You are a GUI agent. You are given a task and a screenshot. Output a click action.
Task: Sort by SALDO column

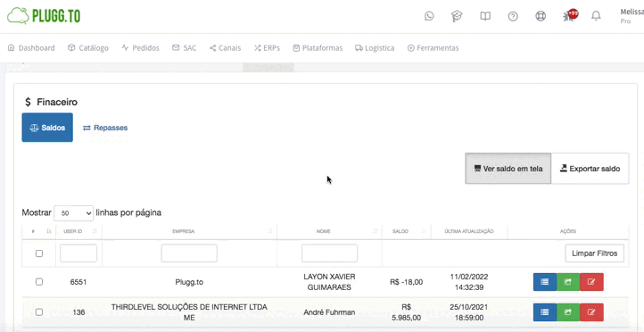(406, 231)
